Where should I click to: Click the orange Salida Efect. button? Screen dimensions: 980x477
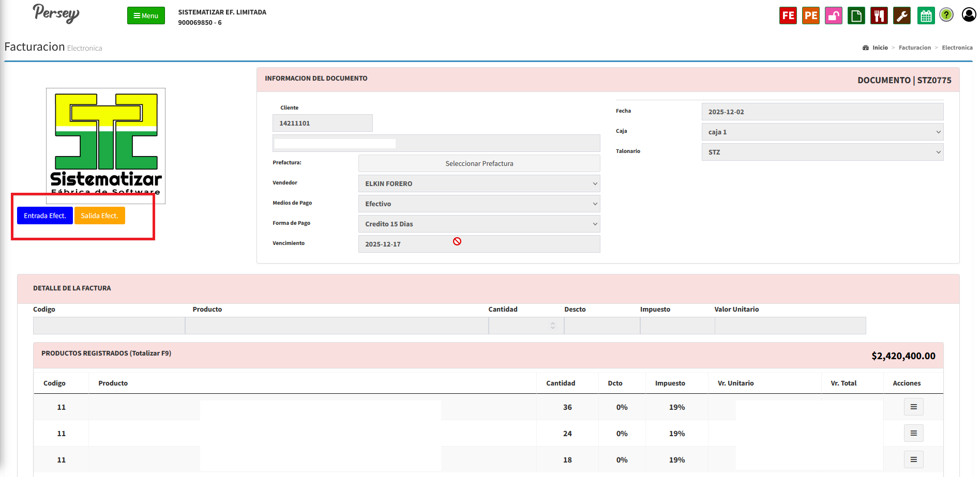(x=99, y=216)
